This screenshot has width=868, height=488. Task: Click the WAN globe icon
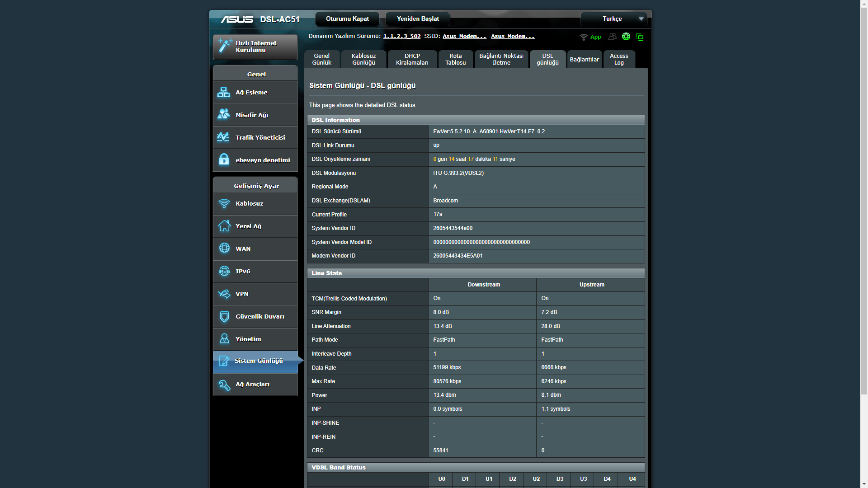224,249
